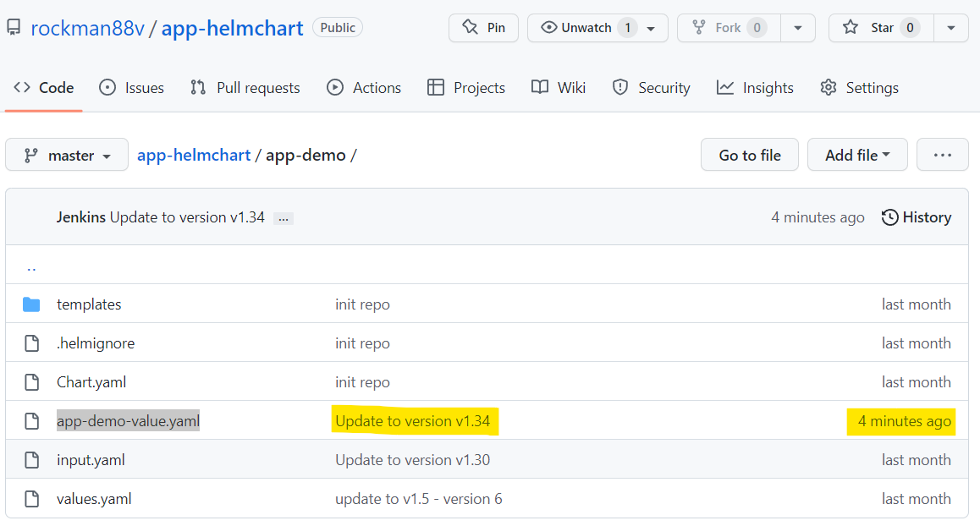This screenshot has width=980, height=526.
Task: Click header timestamp 4 minutes ago
Action: click(818, 217)
